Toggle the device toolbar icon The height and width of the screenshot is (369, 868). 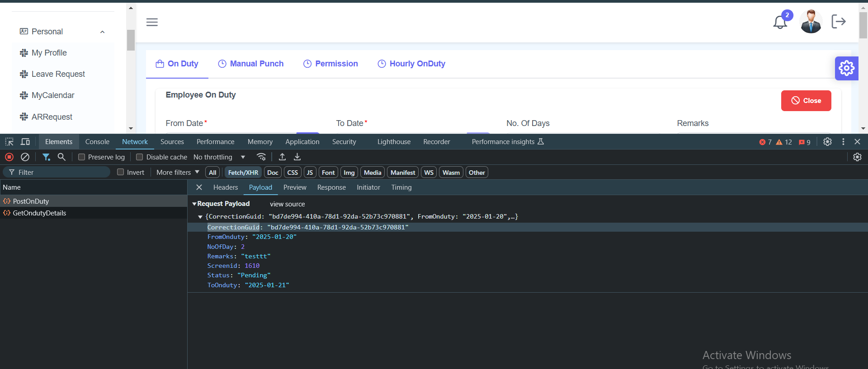[x=25, y=142]
